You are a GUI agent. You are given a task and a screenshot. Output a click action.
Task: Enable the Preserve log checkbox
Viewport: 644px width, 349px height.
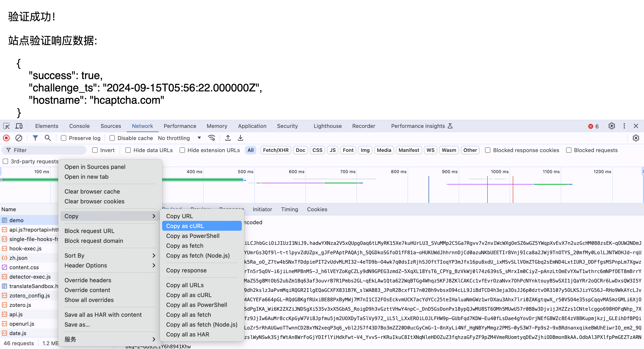coord(64,138)
